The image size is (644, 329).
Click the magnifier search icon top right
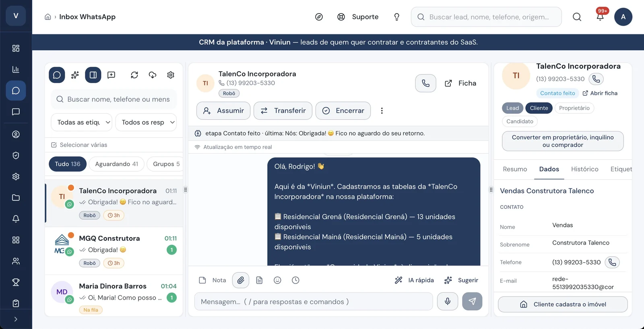pyautogui.click(x=577, y=17)
